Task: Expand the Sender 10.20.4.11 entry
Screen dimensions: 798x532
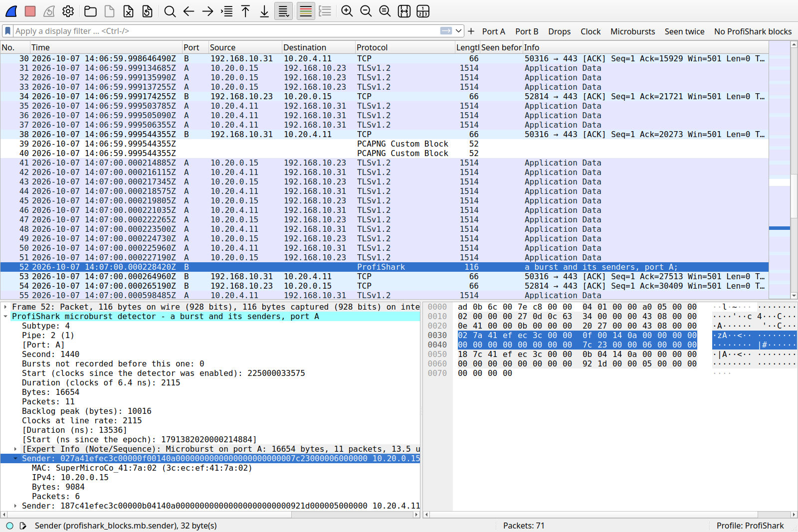Action: pyautogui.click(x=15, y=506)
